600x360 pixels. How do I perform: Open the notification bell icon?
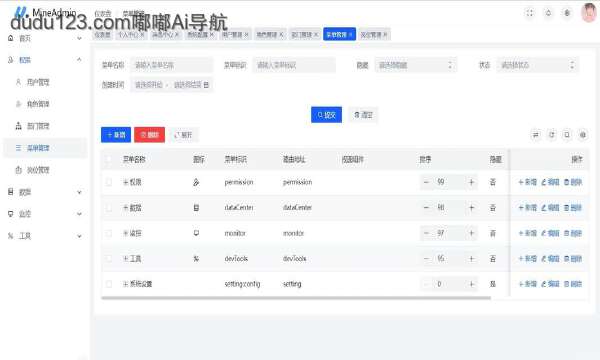(x=548, y=13)
